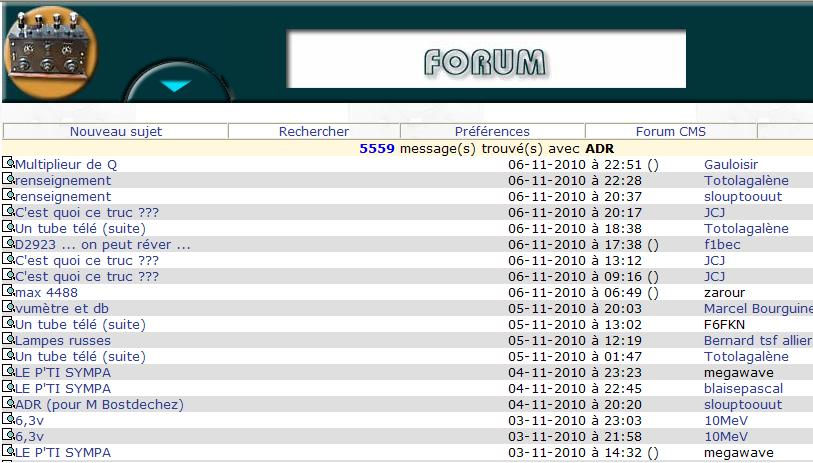The width and height of the screenshot is (813, 463).
Task: Open the Nouveau sujet menu item
Action: coord(115,131)
